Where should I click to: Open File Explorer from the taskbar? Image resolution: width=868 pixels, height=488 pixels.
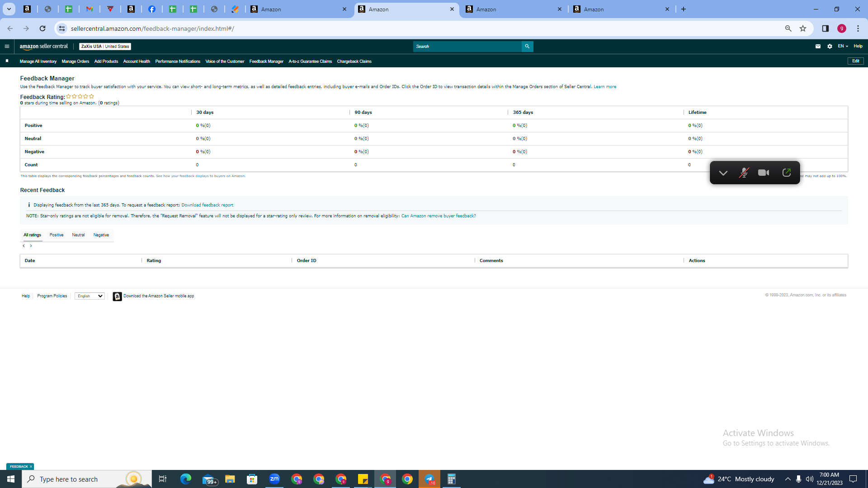tap(230, 479)
